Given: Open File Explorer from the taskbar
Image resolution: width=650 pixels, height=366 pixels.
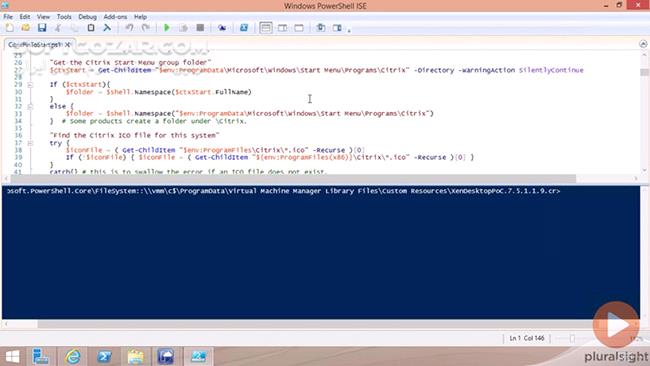Looking at the screenshot, I should pyautogui.click(x=135, y=356).
